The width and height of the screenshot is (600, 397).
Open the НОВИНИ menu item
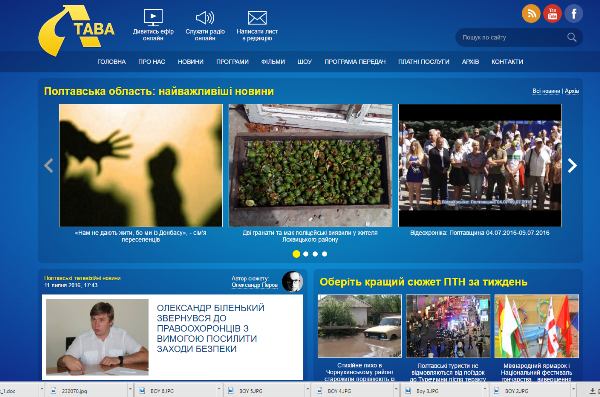tap(190, 62)
